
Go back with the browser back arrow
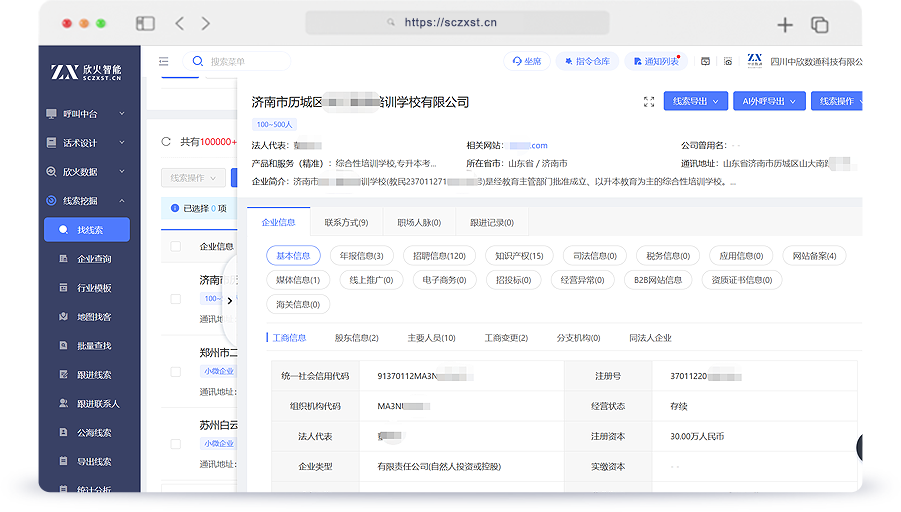pos(180,23)
